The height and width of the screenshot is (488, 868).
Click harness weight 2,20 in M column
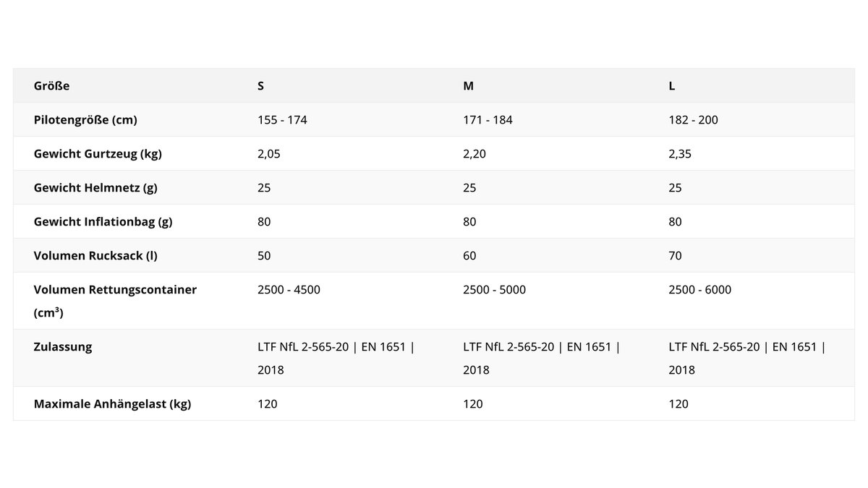[x=475, y=154]
